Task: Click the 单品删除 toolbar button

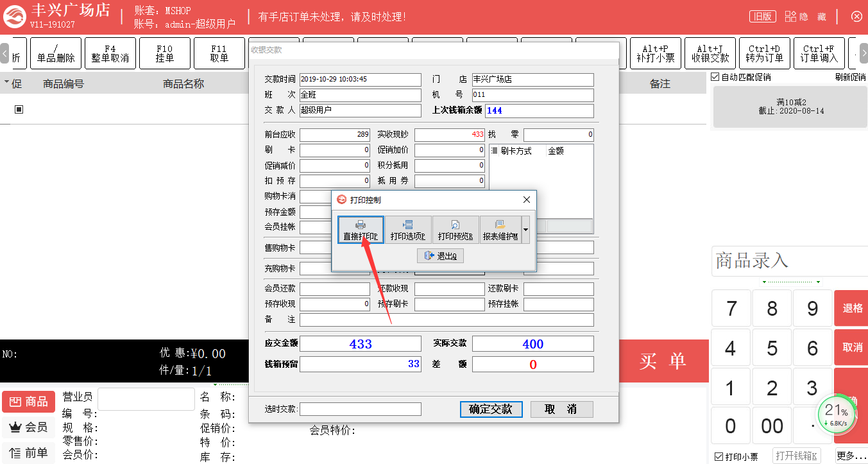Action: pos(56,53)
